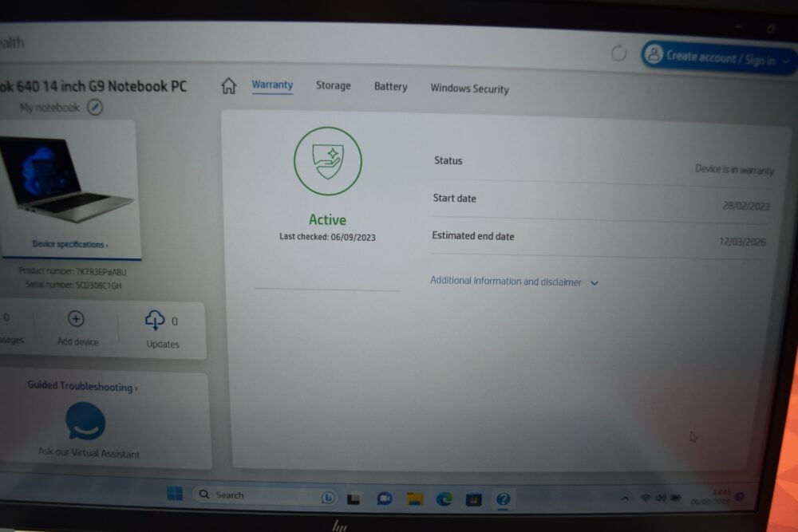Screen dimensions: 798x532
Task: Click the Wi-Fi tray icon
Action: click(x=646, y=498)
